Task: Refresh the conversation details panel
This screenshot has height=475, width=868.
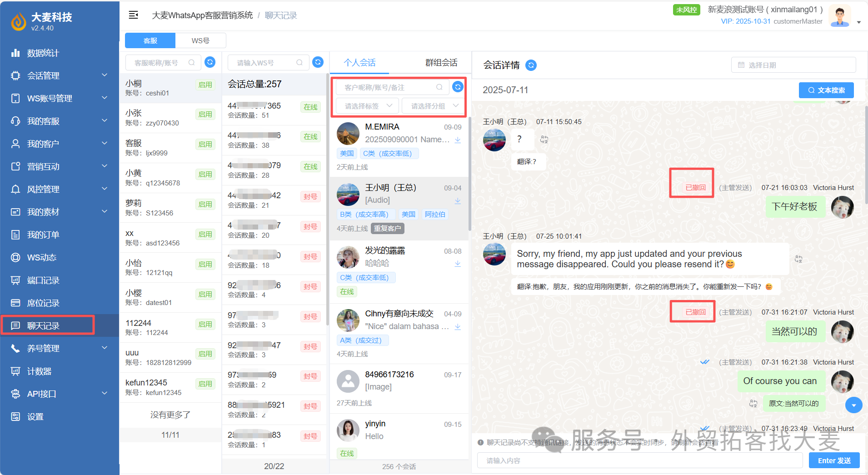Action: 531,65
